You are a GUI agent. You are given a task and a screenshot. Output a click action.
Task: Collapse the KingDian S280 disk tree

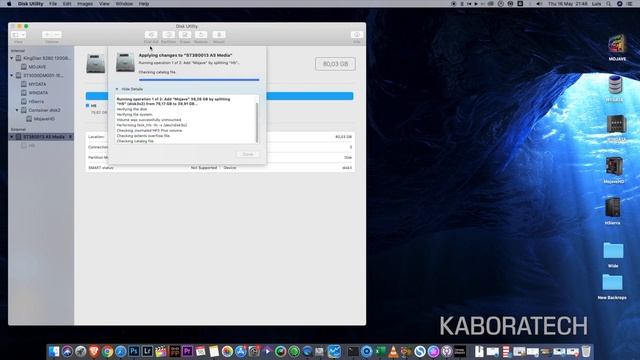(12, 58)
